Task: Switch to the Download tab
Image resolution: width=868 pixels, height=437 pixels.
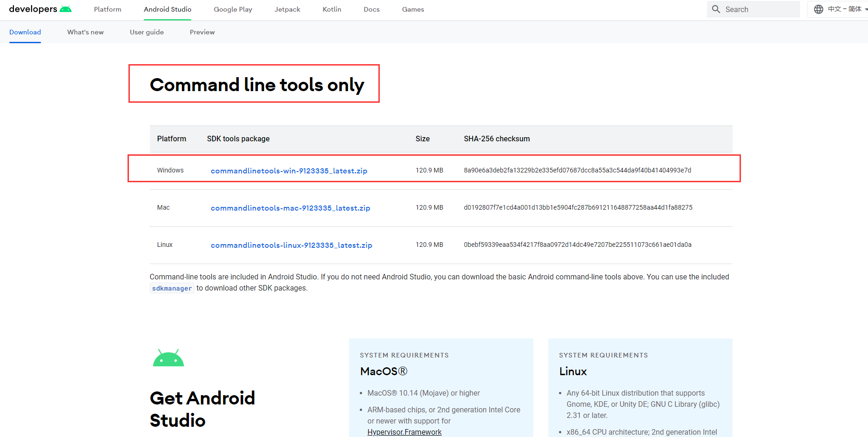Action: 25,32
